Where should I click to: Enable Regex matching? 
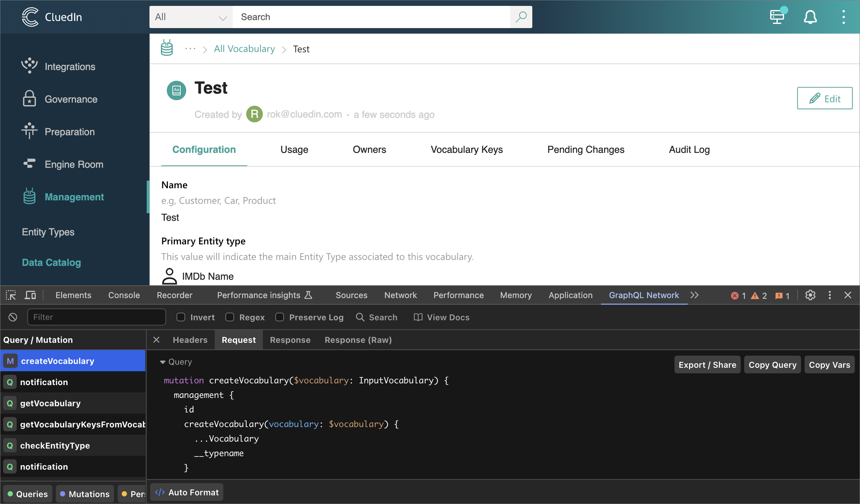230,317
